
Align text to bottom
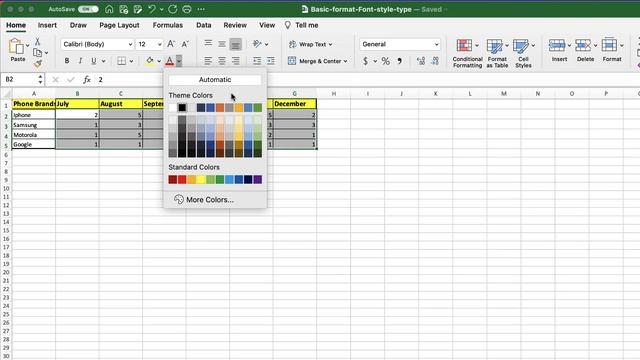[236, 44]
